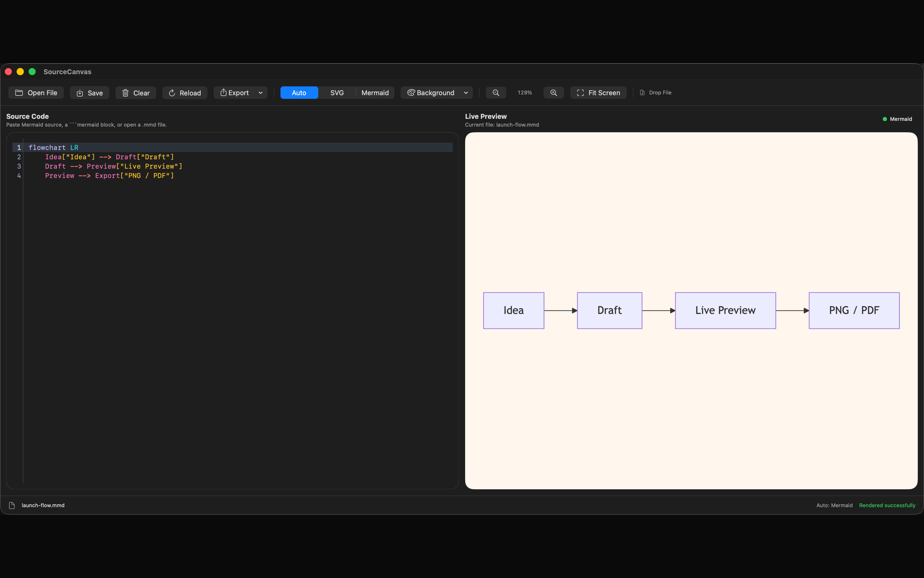Click the SourceCanvas window title
Image resolution: width=924 pixels, height=578 pixels.
pos(67,72)
